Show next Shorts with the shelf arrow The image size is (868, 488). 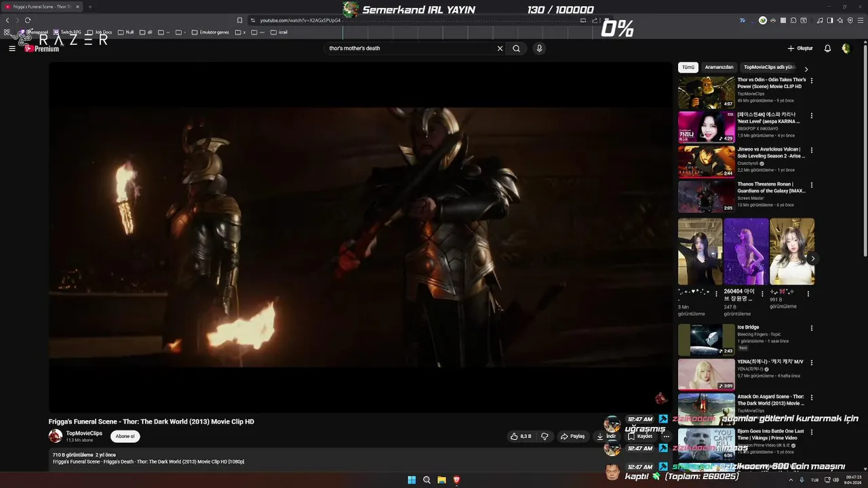tap(812, 259)
